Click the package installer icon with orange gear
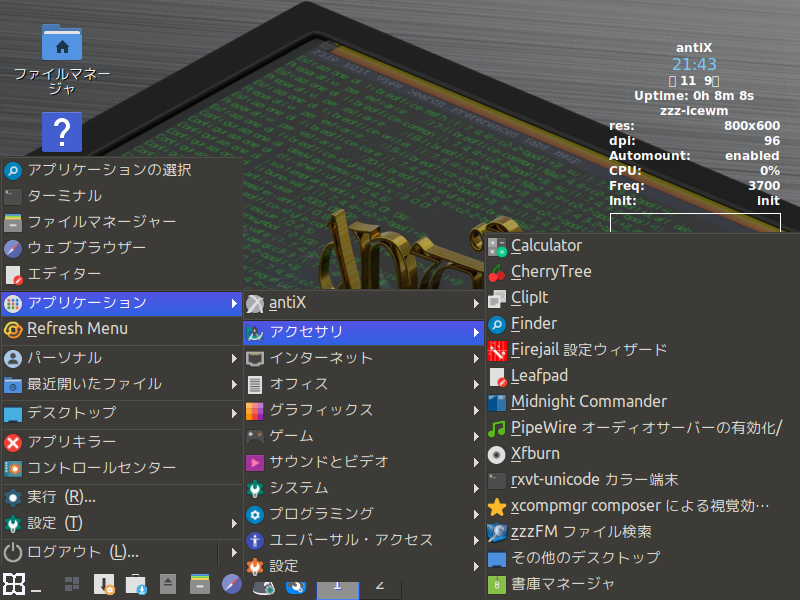 (104, 584)
